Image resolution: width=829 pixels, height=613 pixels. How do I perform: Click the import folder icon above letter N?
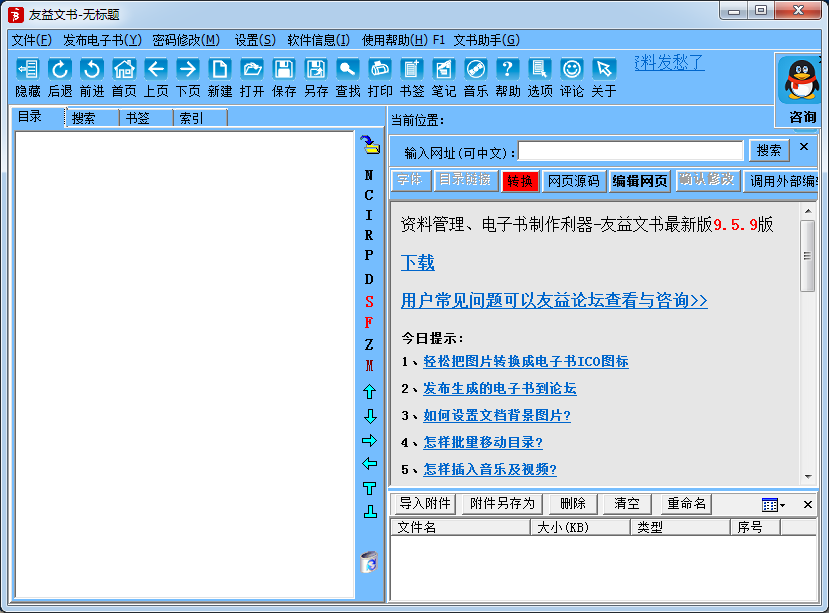[370, 145]
